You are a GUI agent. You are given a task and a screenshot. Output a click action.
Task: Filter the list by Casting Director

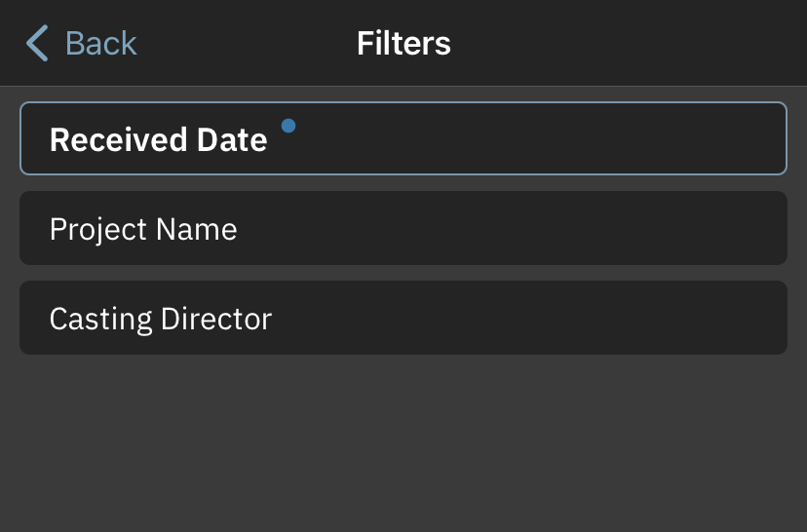coord(403,318)
